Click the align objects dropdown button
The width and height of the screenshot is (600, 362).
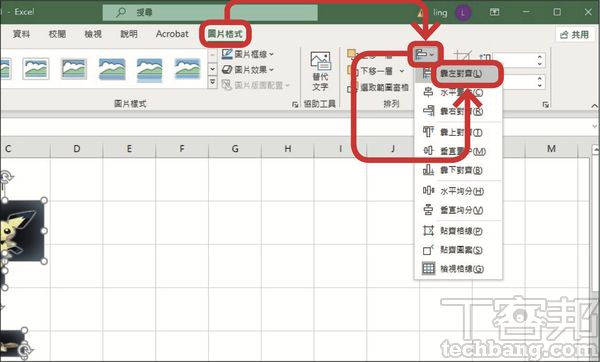pyautogui.click(x=425, y=55)
